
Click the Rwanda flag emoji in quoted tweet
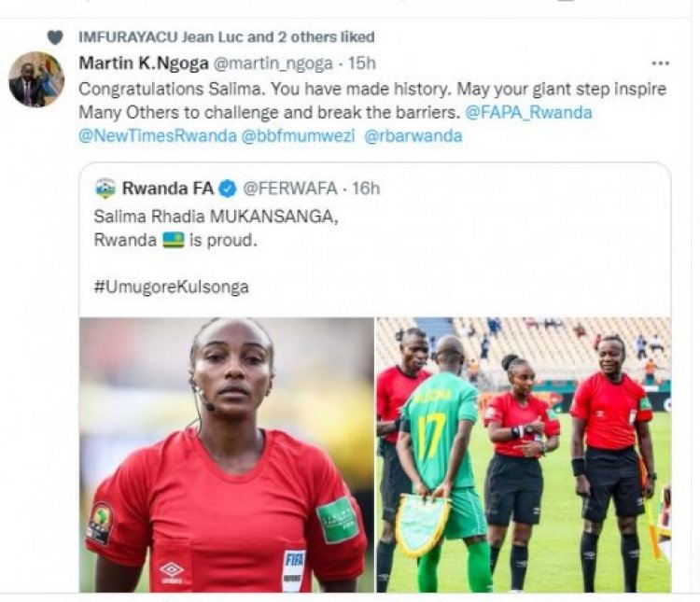(174, 240)
